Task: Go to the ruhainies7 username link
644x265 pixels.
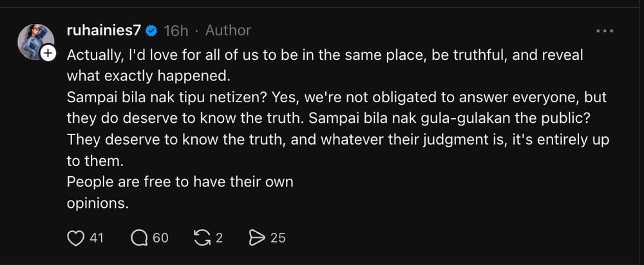Action: 104,30
